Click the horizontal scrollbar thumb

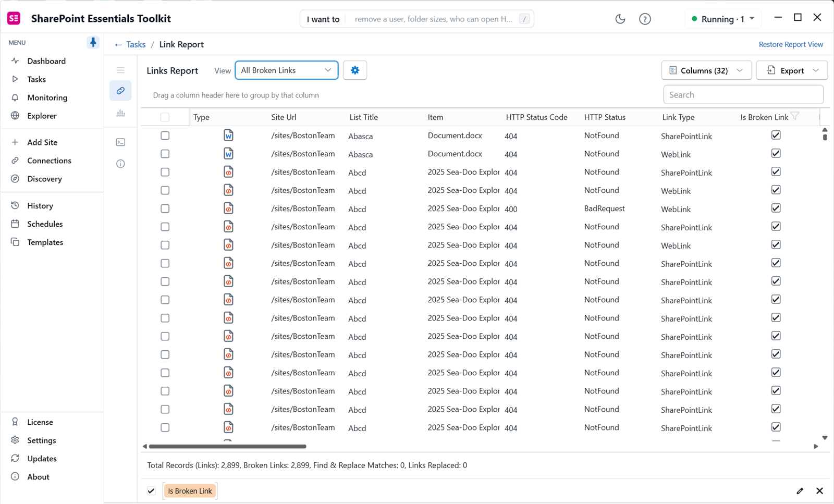tap(228, 447)
